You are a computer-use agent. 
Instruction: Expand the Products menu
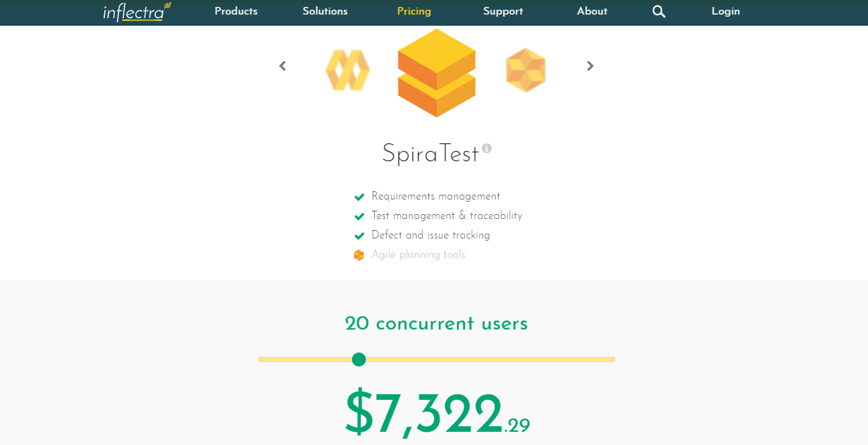(x=236, y=11)
